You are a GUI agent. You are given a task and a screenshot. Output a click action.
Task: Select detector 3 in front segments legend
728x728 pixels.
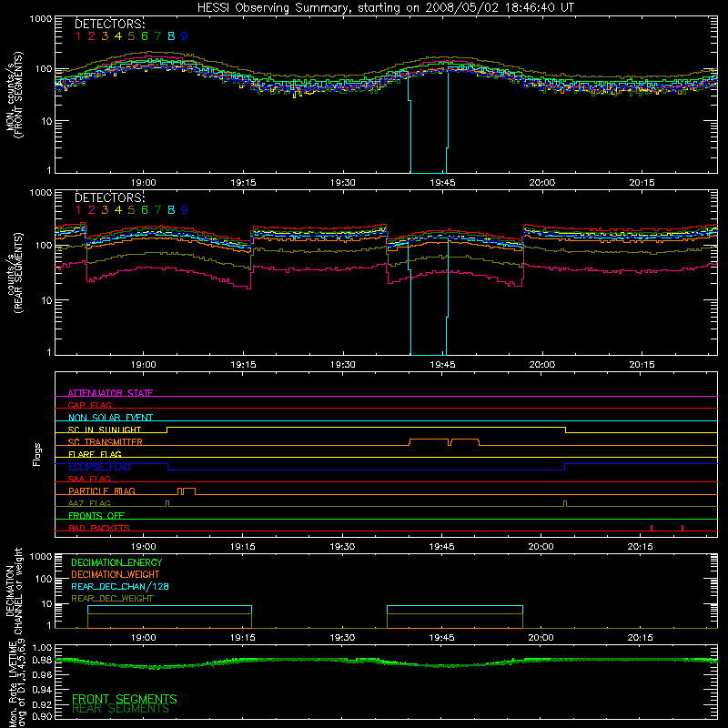click(x=105, y=36)
